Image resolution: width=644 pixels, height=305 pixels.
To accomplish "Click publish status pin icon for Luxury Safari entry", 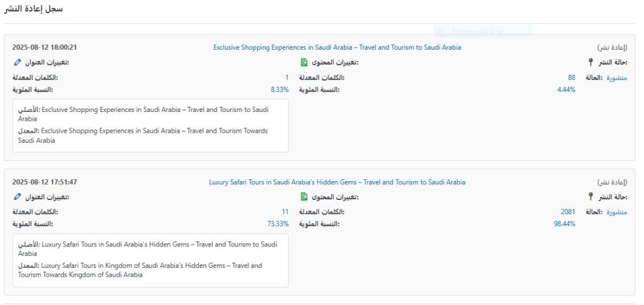I will [590, 197].
